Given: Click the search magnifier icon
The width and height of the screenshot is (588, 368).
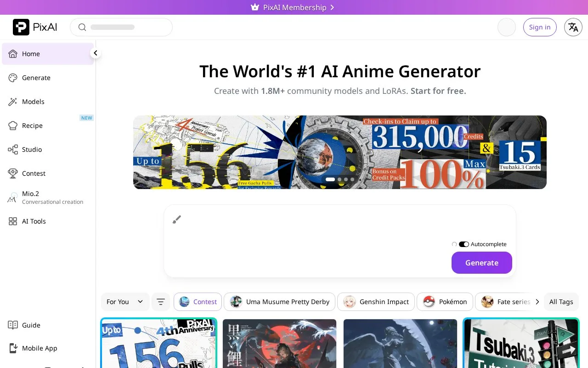Looking at the screenshot, I should pyautogui.click(x=82, y=27).
